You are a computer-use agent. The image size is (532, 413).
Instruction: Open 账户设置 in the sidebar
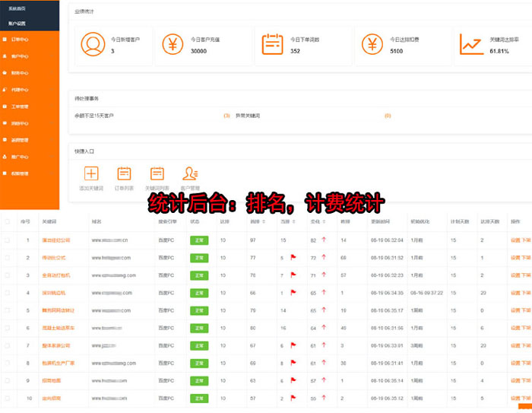(17, 23)
